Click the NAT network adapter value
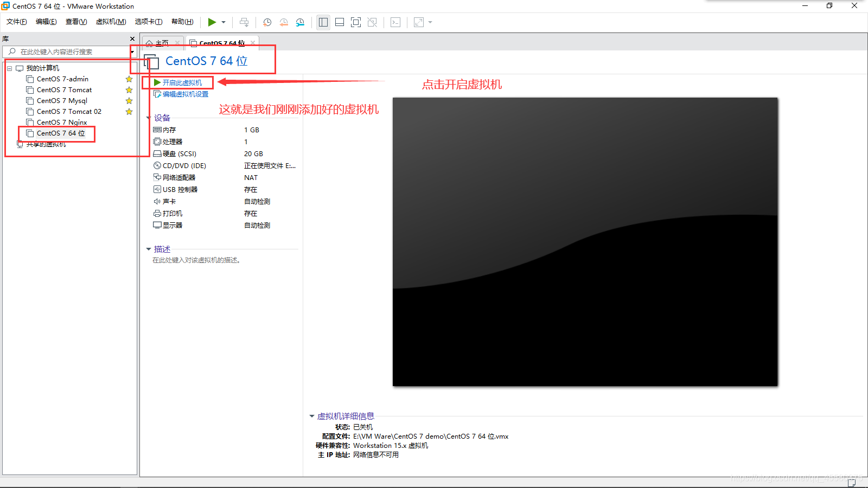Screen dimensions: 868x488 tap(251, 178)
